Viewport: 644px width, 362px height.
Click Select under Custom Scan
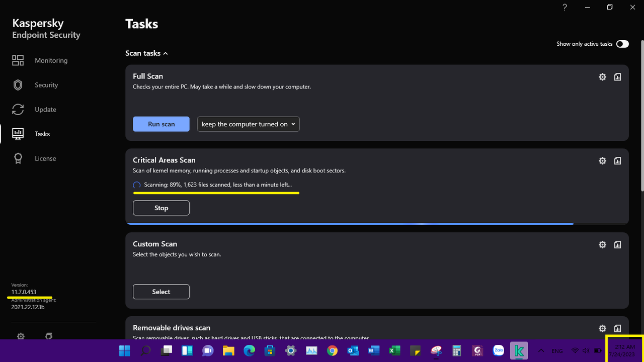[161, 292]
